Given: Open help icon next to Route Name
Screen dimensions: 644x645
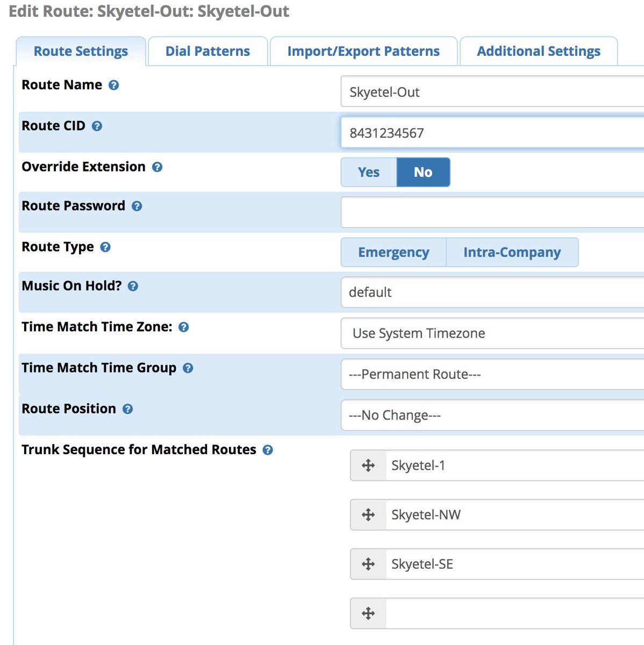Looking at the screenshot, I should point(113,85).
